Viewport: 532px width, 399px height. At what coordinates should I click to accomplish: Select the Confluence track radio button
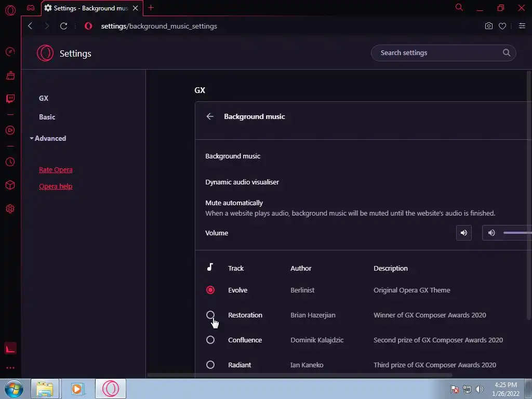click(x=210, y=340)
